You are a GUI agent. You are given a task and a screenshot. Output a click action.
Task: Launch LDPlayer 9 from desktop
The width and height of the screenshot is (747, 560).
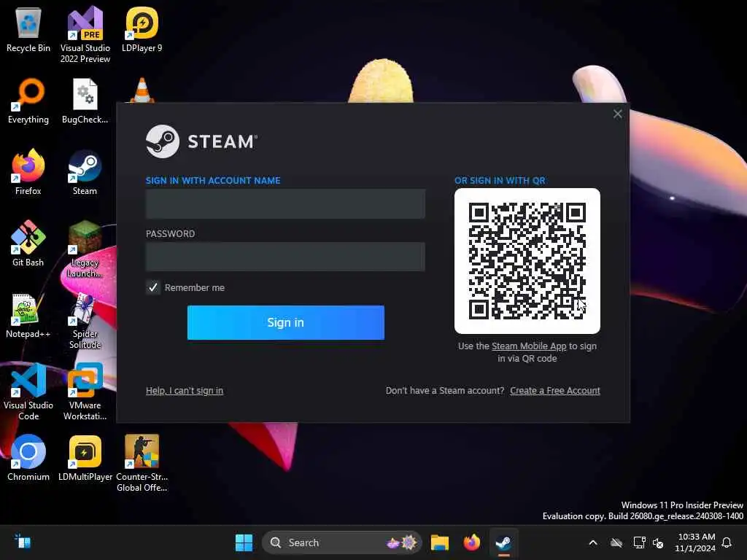pos(142,29)
